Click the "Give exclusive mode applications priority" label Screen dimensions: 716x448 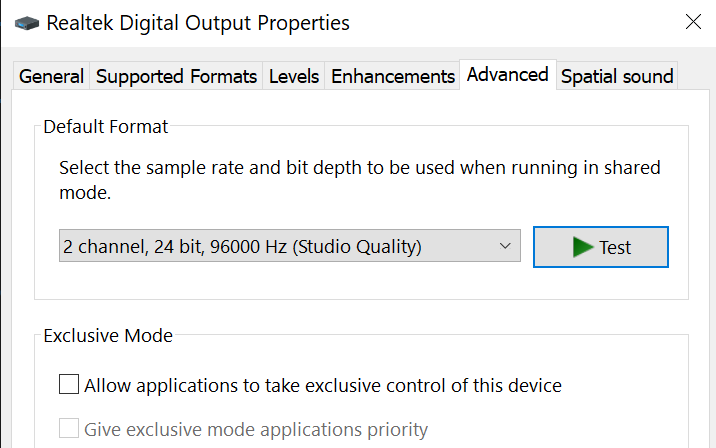click(x=256, y=430)
